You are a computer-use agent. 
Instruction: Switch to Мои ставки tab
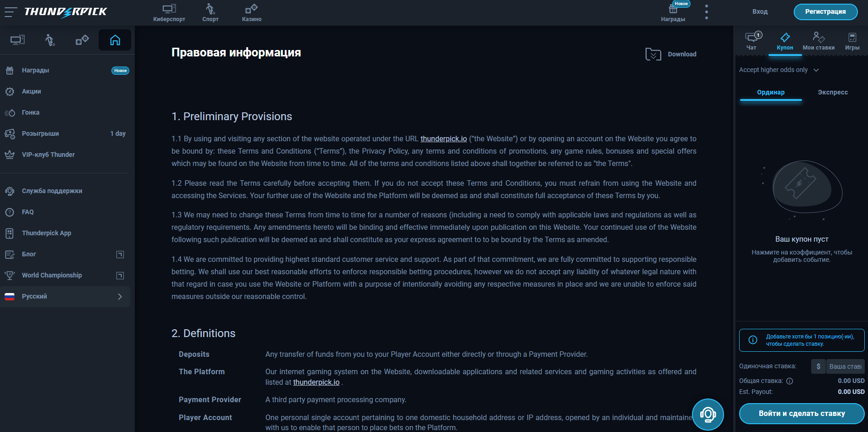[818, 40]
